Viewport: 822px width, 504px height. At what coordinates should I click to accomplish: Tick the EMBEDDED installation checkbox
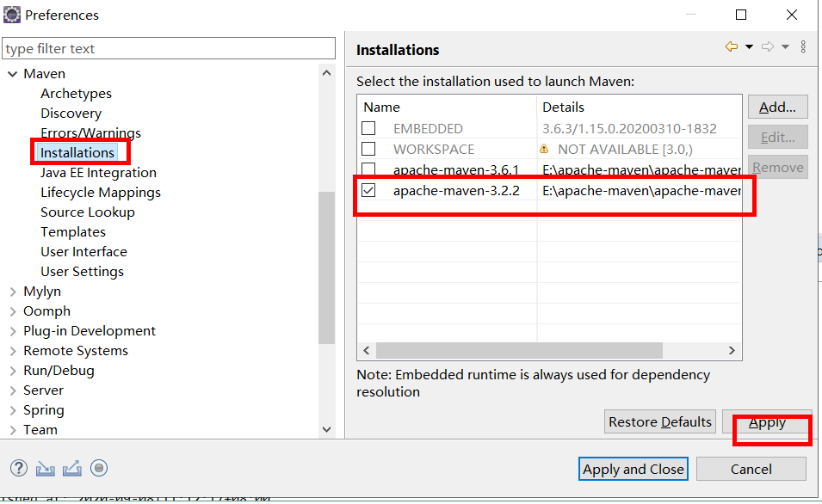coord(368,128)
